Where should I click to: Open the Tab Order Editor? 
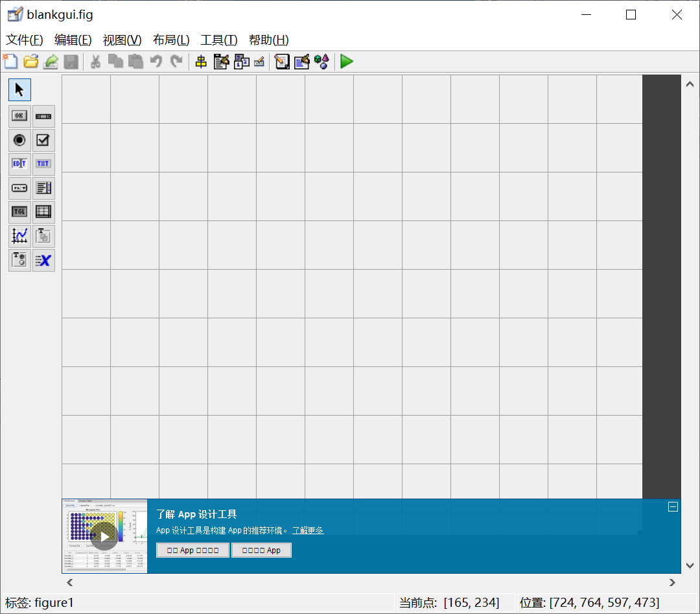point(242,61)
